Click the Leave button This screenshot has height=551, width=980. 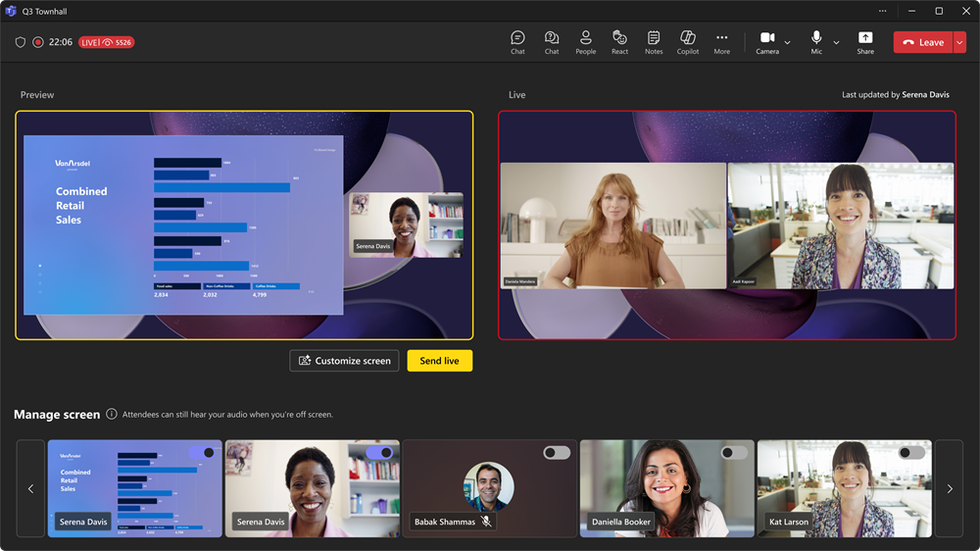click(923, 42)
